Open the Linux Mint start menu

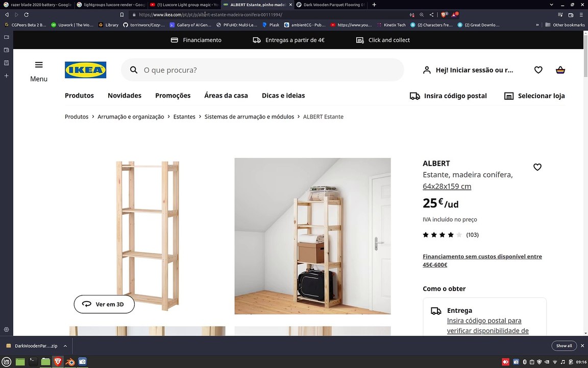click(6, 362)
